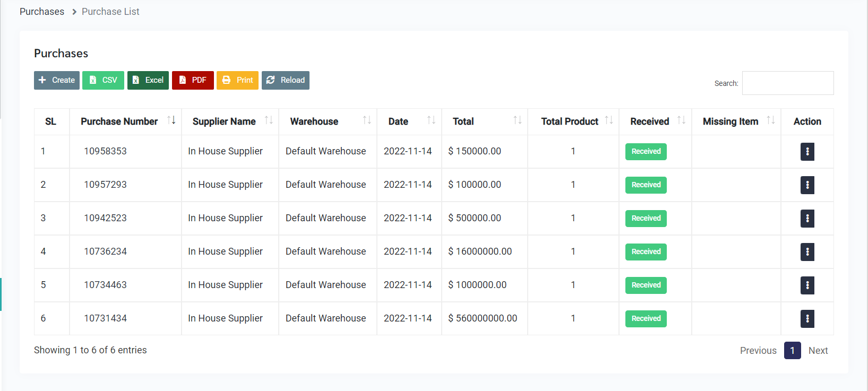Download the purchase list as PDF
Viewport: 868px width, 391px height.
193,80
